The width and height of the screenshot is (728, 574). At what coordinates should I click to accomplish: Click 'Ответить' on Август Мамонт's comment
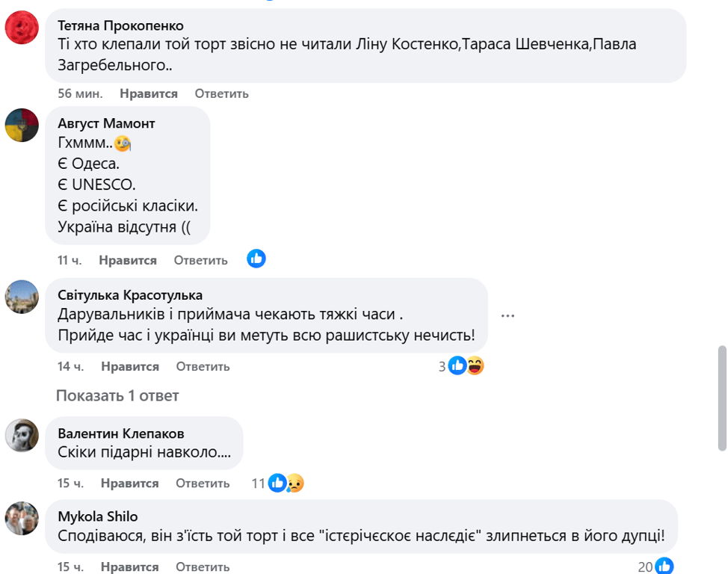pyautogui.click(x=200, y=260)
